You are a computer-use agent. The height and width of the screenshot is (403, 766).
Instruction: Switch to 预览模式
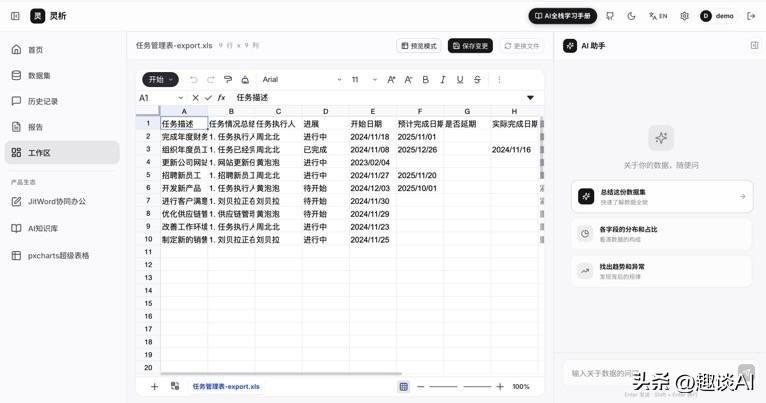pos(419,46)
